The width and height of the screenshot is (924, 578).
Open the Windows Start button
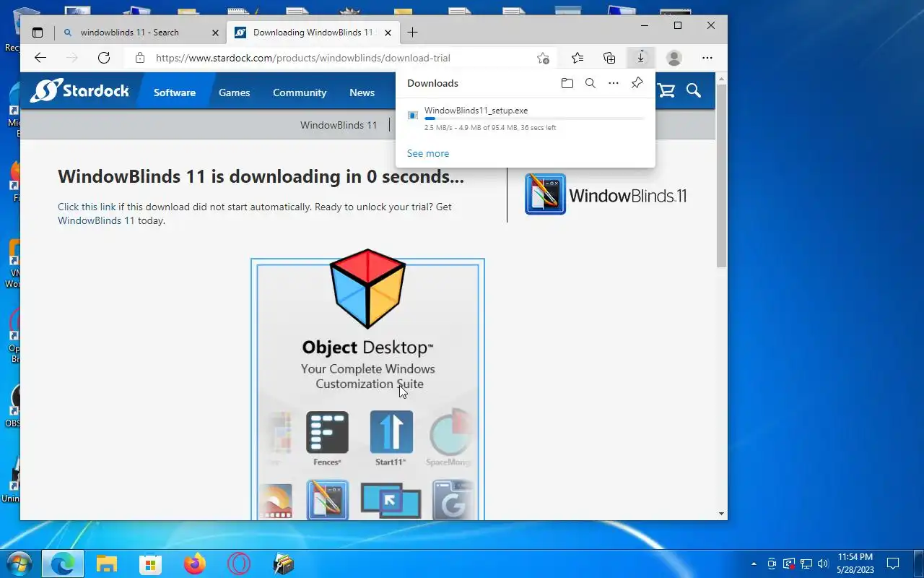pos(19,564)
